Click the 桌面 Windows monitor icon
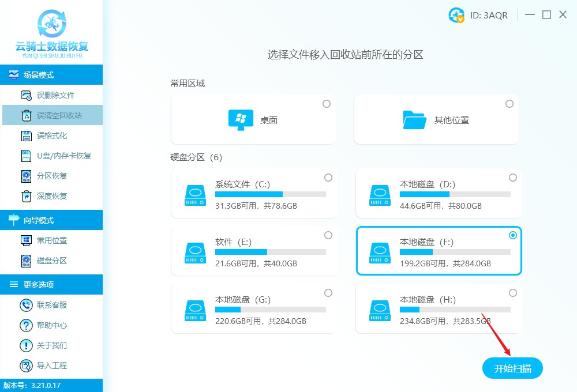The height and width of the screenshot is (392, 577). point(241,120)
